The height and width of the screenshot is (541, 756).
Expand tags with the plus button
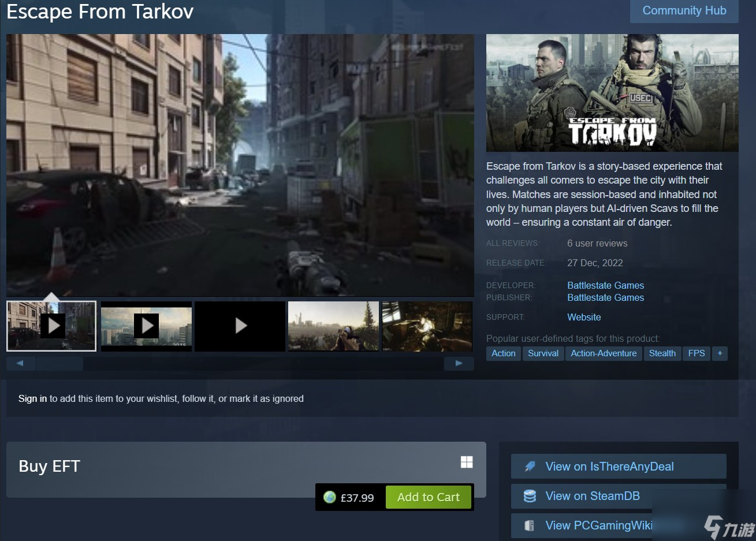tap(720, 353)
